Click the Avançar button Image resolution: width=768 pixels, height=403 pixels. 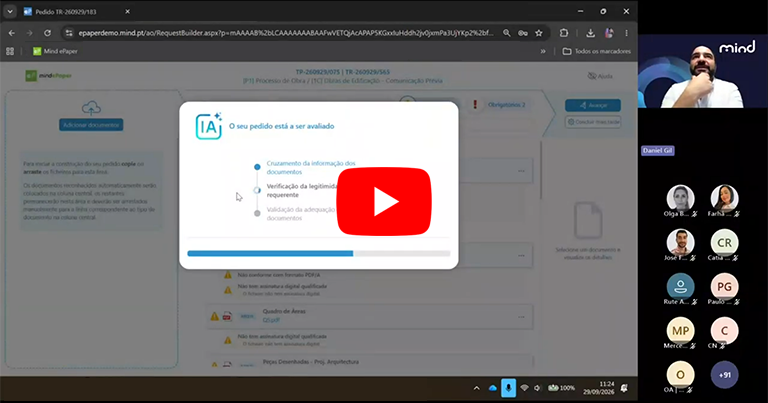[593, 105]
